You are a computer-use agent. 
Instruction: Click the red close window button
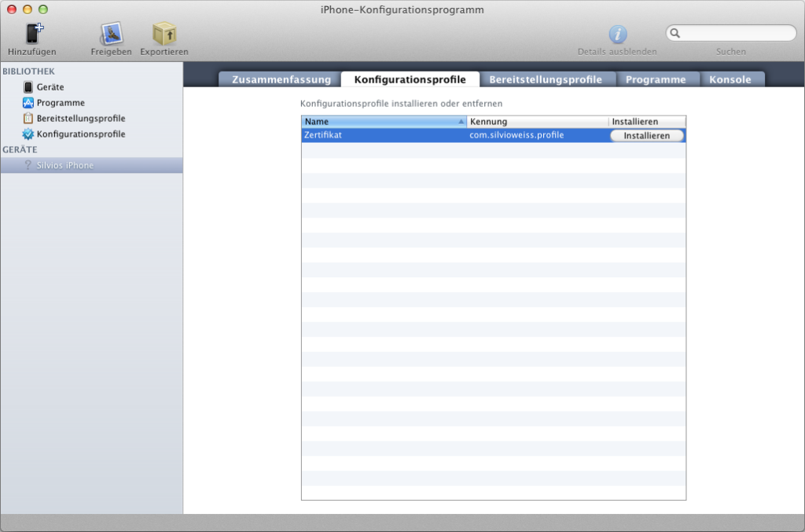point(12,9)
